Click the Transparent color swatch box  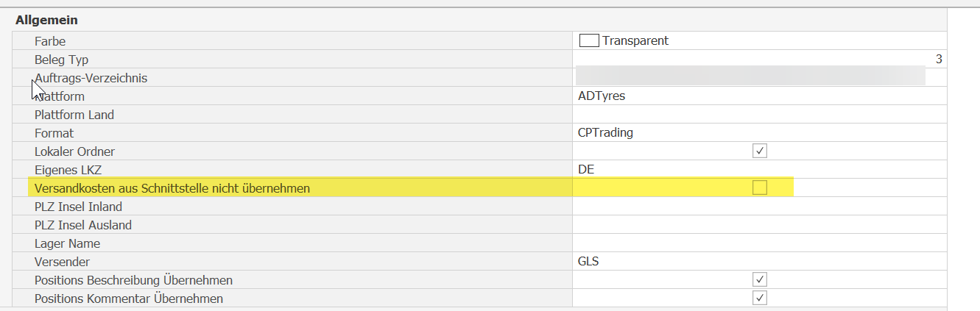click(590, 41)
